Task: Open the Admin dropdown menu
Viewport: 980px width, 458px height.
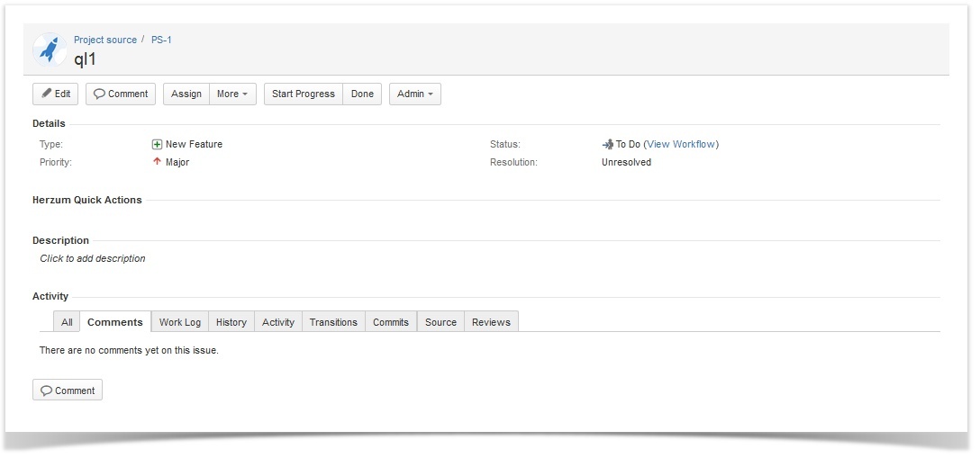Action: pyautogui.click(x=414, y=94)
